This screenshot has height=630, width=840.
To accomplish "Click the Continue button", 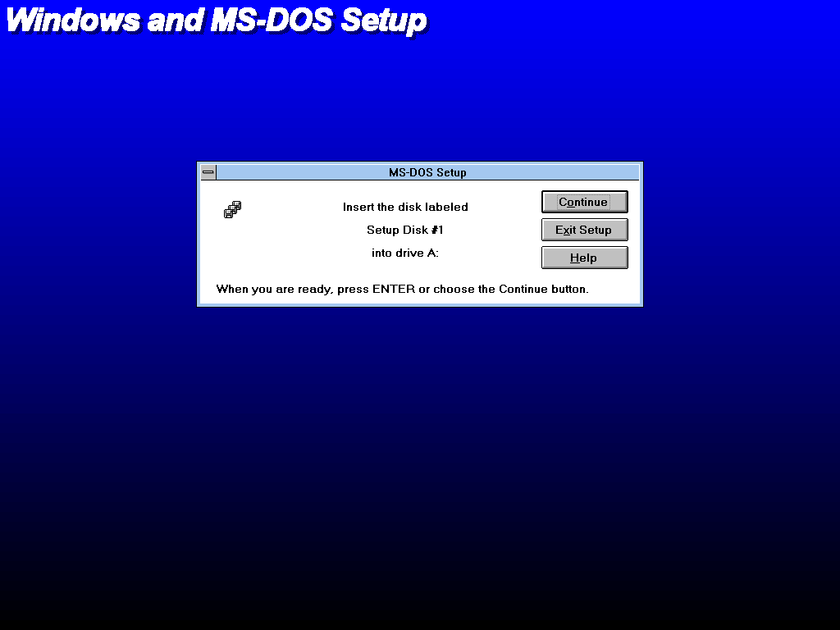I will pos(584,202).
